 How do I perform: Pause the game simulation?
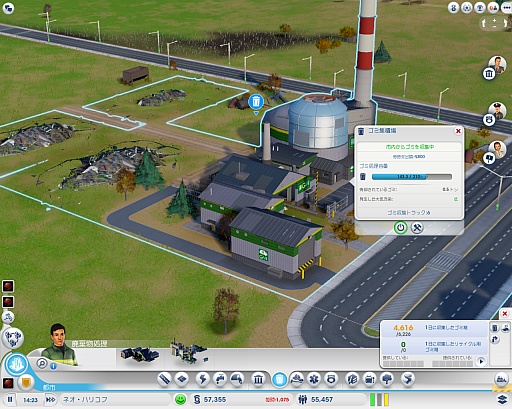10,399
